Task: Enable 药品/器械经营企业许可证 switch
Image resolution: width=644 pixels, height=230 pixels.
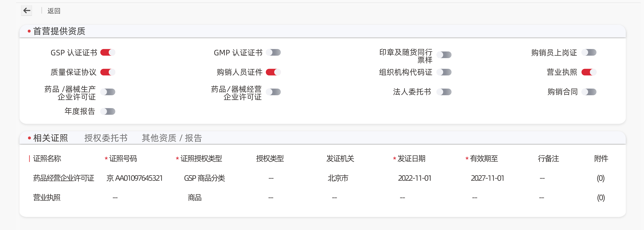Action: coord(273,92)
